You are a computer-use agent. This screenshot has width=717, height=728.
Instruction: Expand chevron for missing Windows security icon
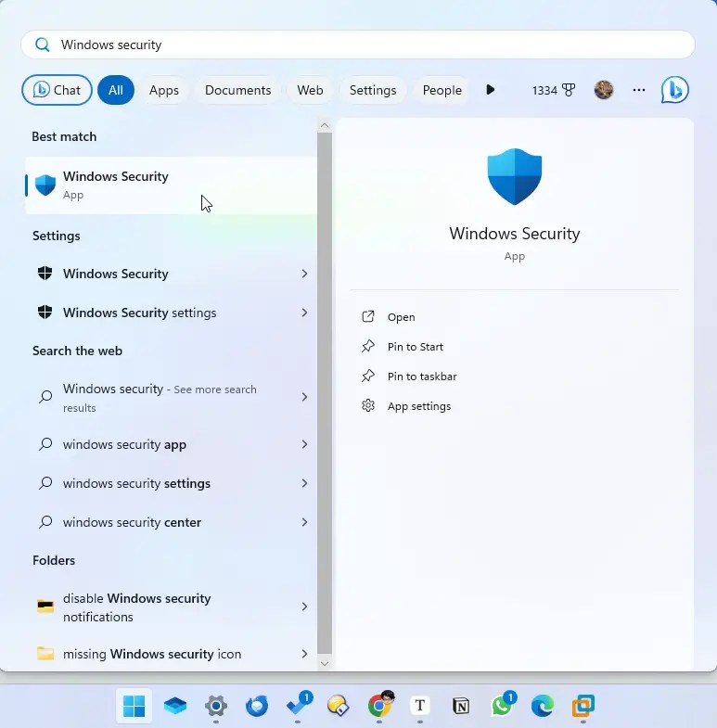(304, 654)
